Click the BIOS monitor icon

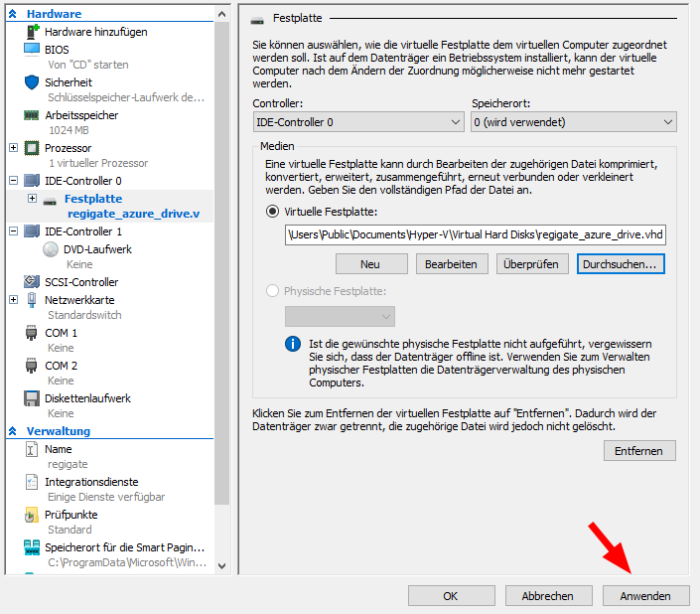coord(32,49)
